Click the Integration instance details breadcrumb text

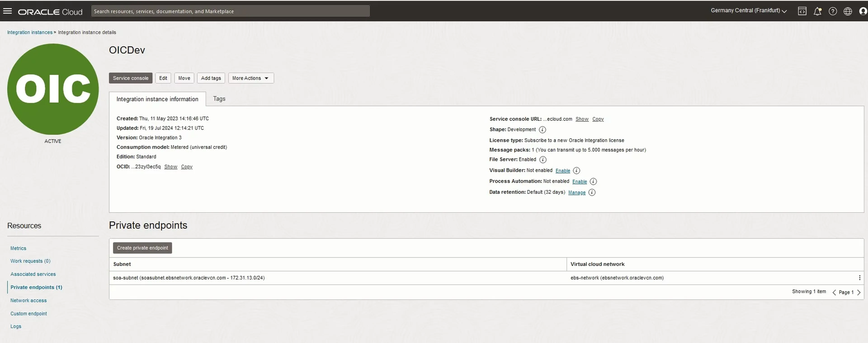point(87,32)
